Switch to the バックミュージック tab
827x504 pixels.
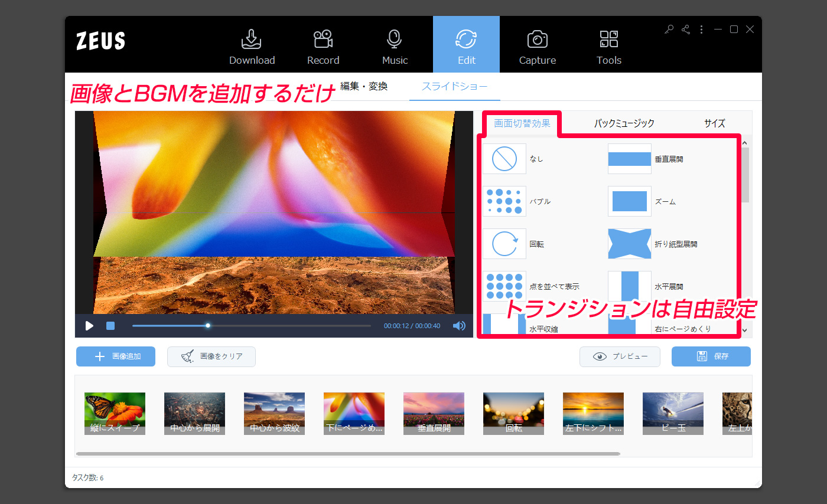coord(624,123)
